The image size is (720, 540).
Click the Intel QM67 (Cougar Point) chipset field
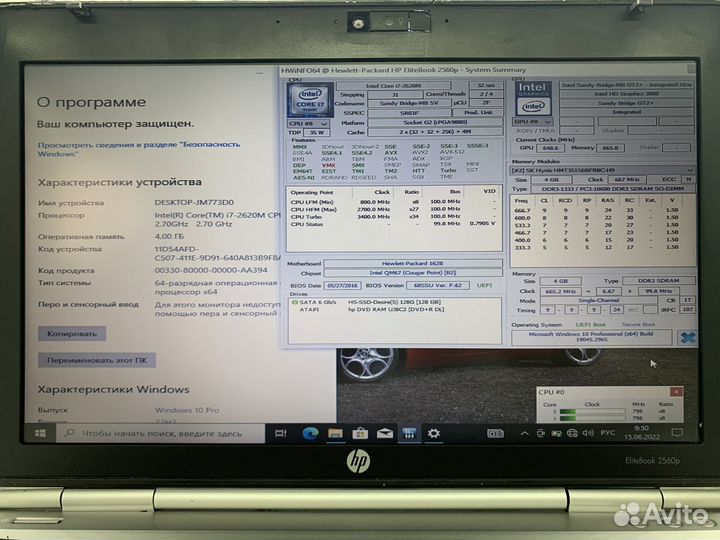click(413, 273)
